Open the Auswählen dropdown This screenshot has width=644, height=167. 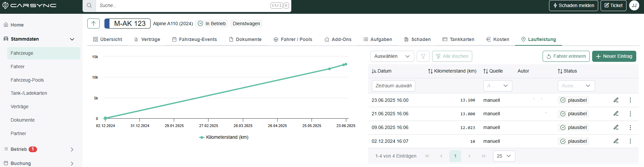click(392, 56)
